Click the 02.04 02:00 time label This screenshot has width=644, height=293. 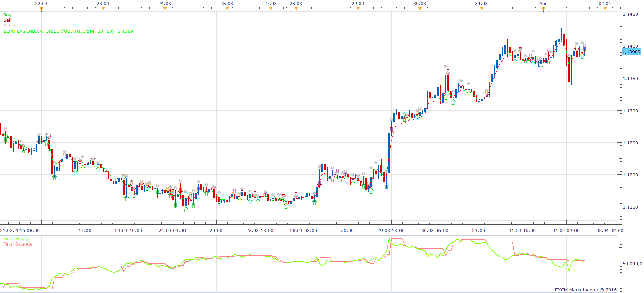tap(610, 231)
